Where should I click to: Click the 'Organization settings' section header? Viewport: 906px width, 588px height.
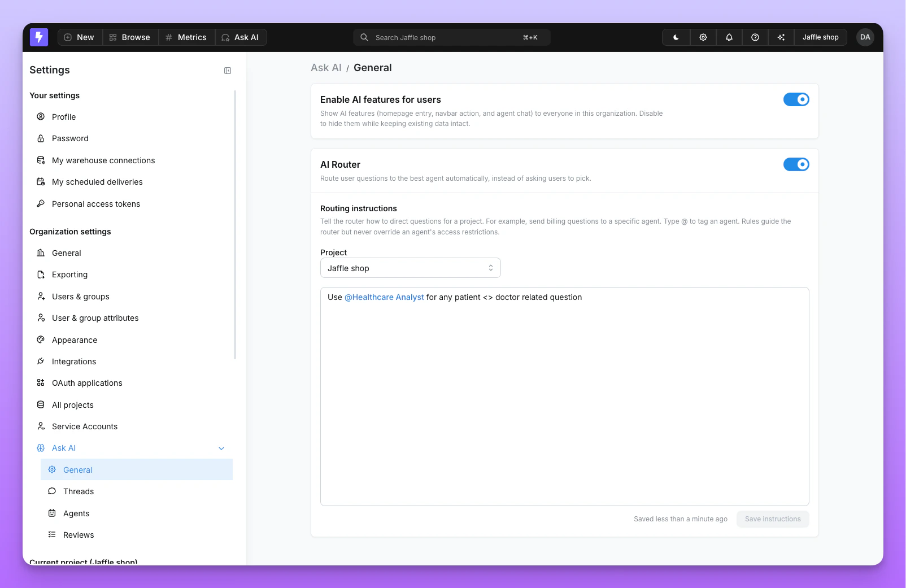pos(70,232)
